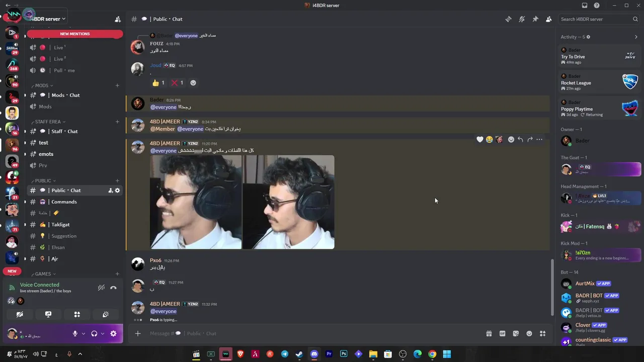Forward the hovered message arrow
644x362 pixels.
point(530,139)
